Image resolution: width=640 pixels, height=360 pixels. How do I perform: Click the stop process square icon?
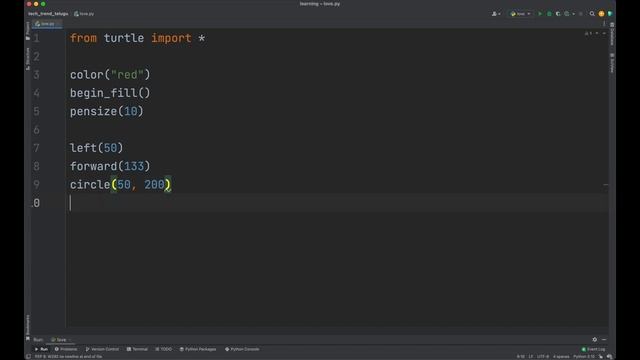581,14
